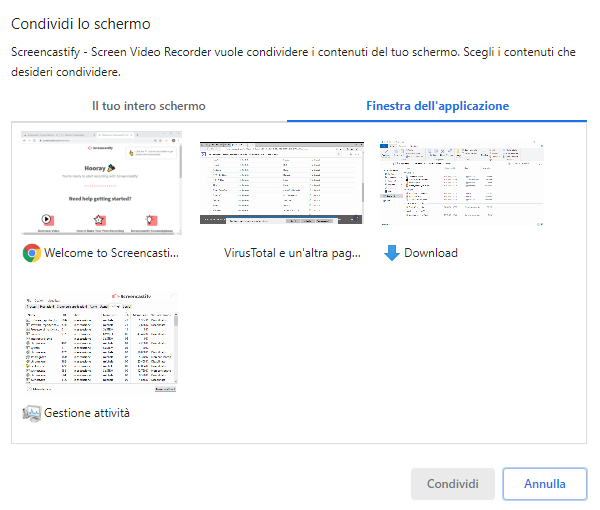
Task: Click the "VirusTotal e un'altra pag..." label
Action: coord(292,253)
